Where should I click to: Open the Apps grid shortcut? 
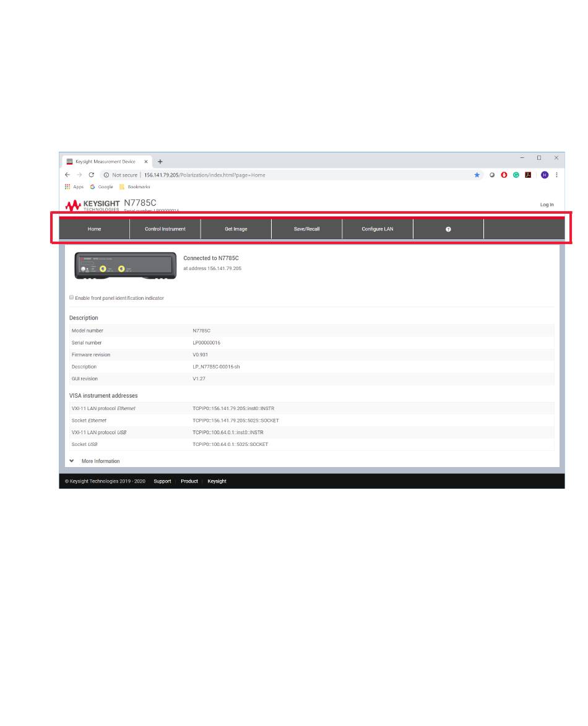click(74, 187)
